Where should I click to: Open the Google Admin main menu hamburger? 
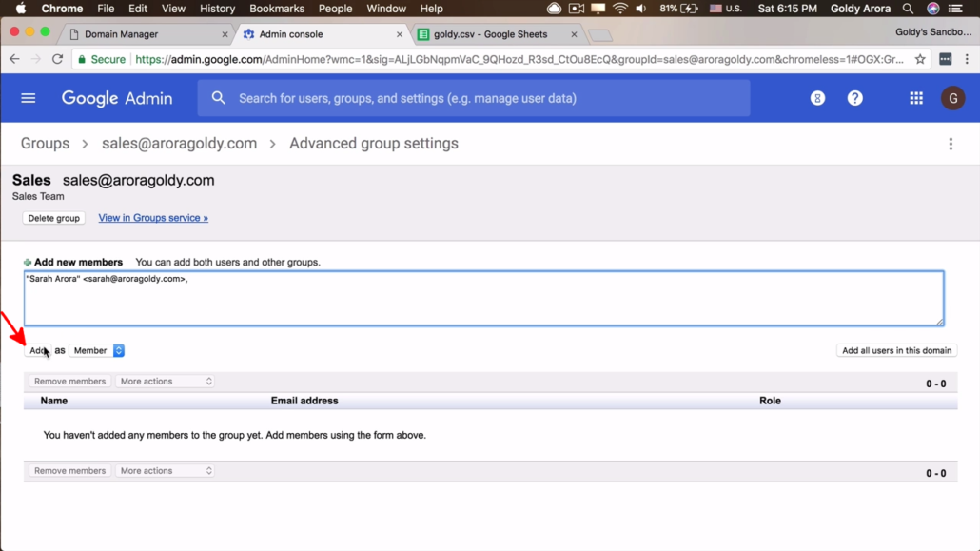click(29, 98)
